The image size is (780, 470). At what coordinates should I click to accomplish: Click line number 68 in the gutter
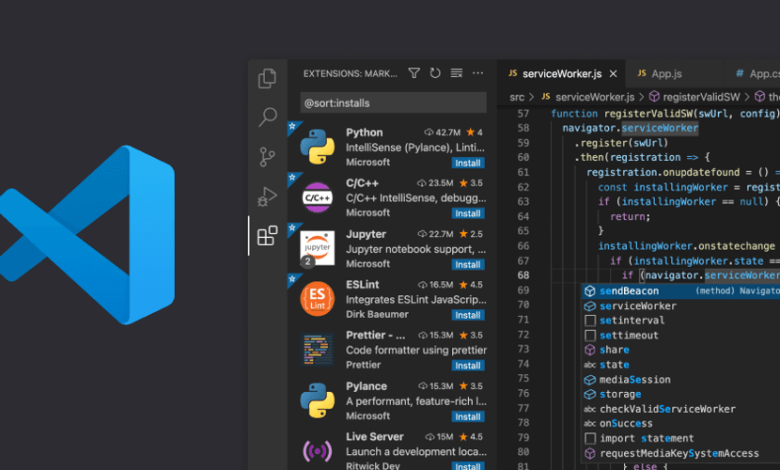tap(523, 275)
